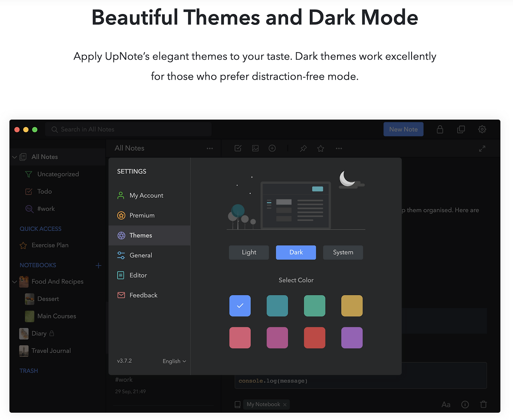Viewport: 513px width, 420px height.
Task: Open the lock icon in top toolbar
Action: (440, 129)
